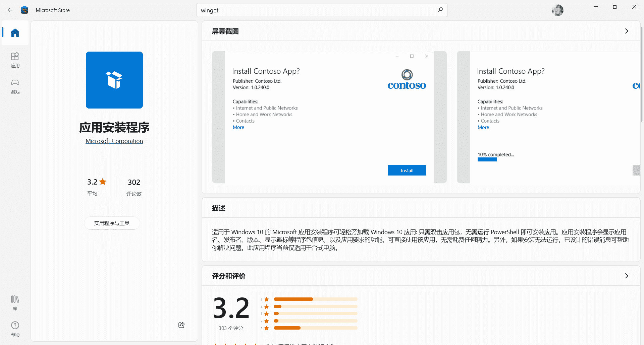
Task: Click the 303 个评分 text
Action: (231, 328)
